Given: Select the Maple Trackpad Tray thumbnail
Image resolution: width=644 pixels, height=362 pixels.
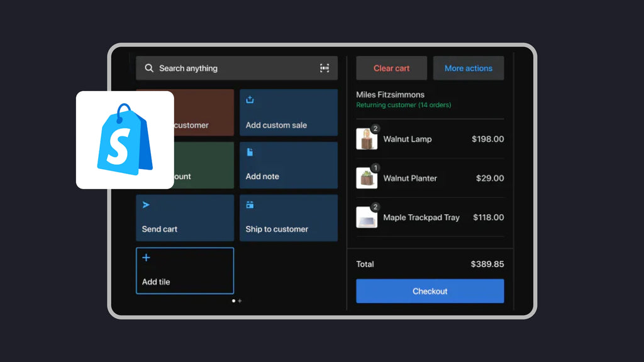Looking at the screenshot, I should 366,217.
